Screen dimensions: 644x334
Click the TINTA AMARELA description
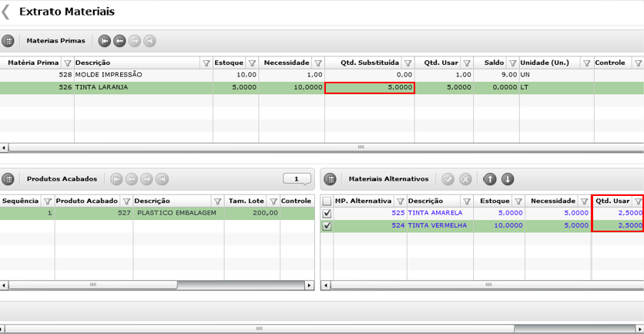435,213
